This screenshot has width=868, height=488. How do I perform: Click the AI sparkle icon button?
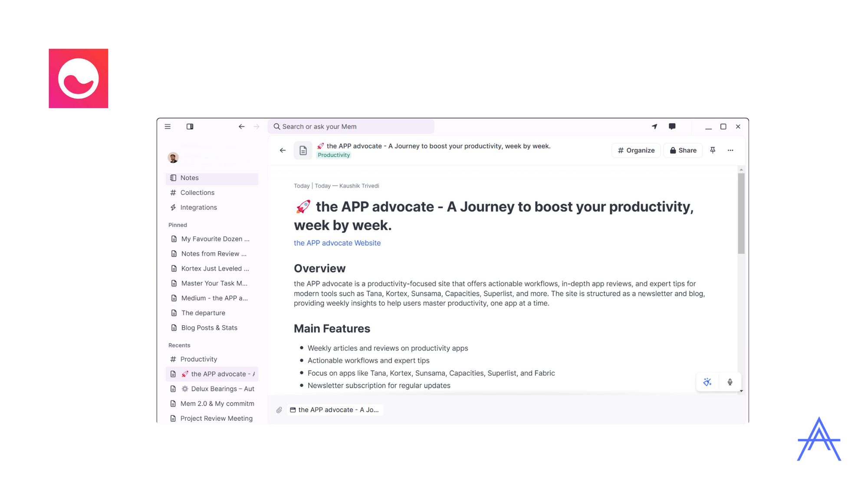tap(707, 382)
